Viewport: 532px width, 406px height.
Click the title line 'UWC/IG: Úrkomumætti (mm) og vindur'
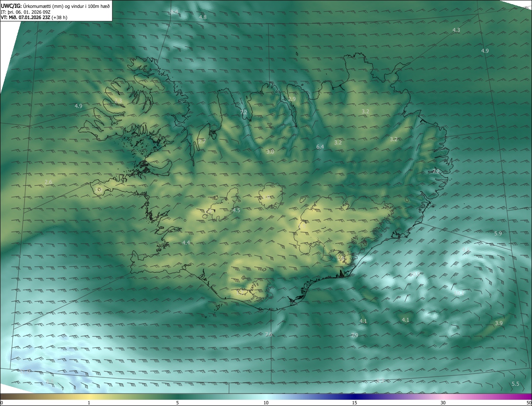click(56, 5)
